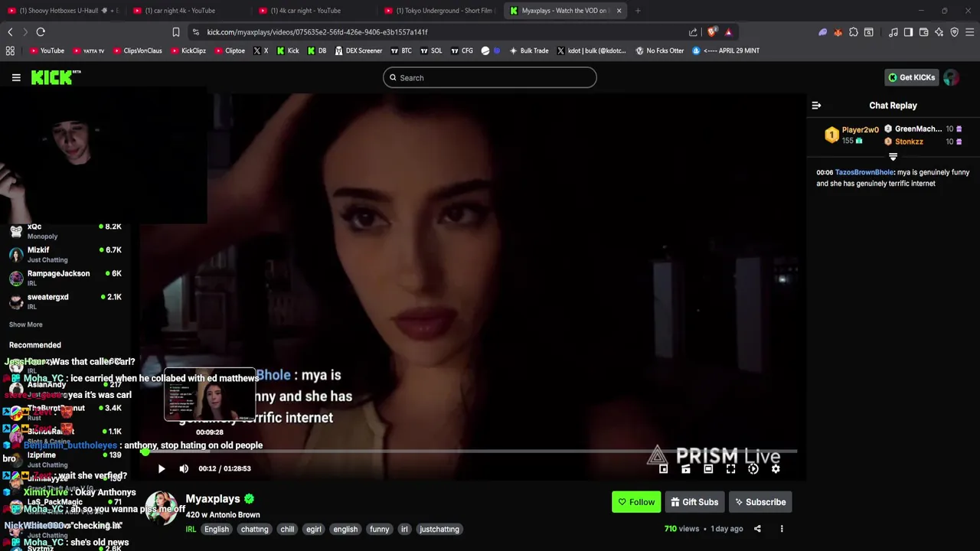Click the share page icon in address bar

(x=693, y=32)
